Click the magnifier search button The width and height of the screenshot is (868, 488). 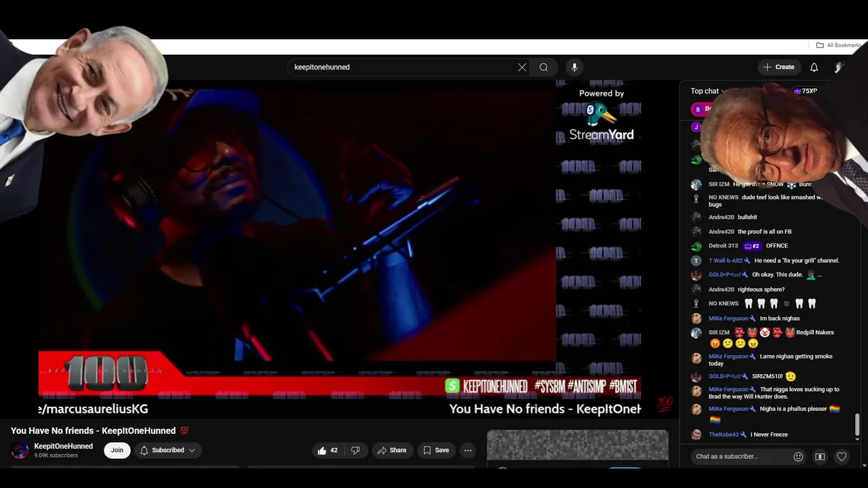point(544,67)
